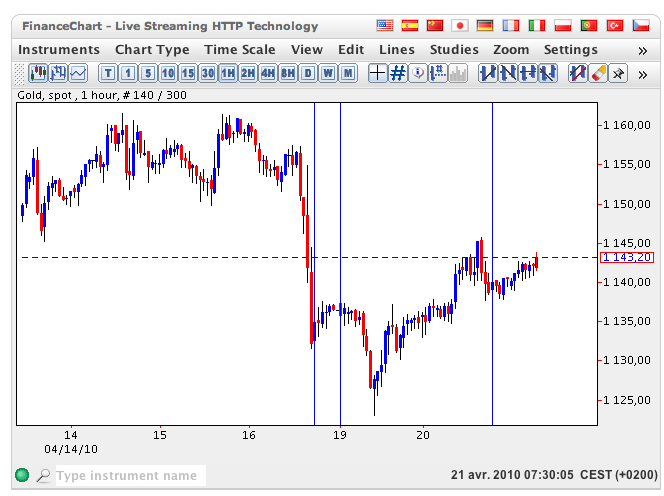Select the 4H timeframe button
The image size is (664, 496).
(268, 72)
